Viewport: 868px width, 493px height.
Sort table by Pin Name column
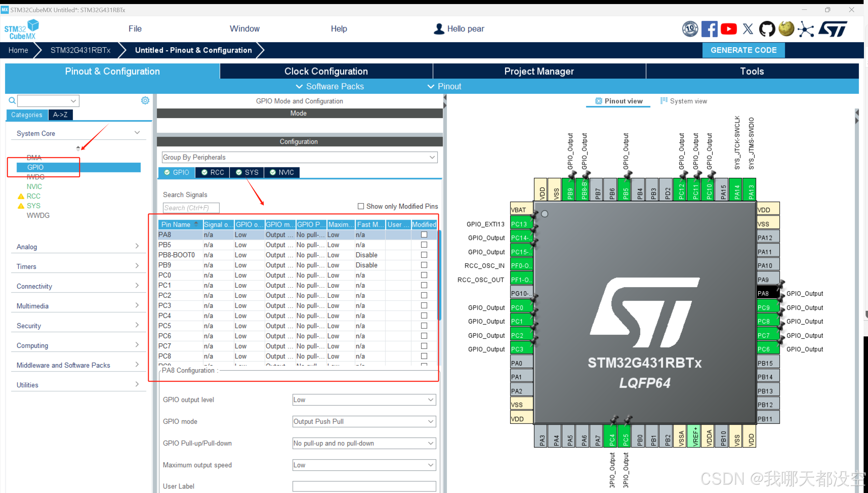tap(180, 224)
